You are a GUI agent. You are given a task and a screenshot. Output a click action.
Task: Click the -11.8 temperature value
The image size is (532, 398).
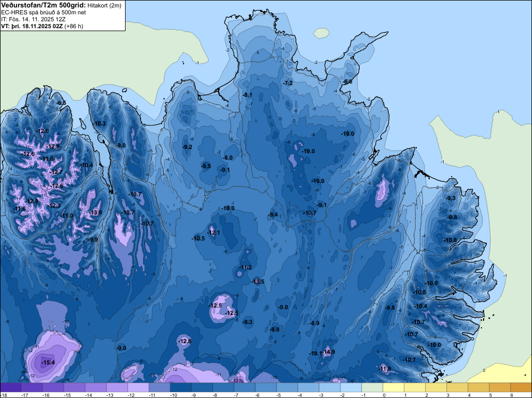(x=385, y=369)
